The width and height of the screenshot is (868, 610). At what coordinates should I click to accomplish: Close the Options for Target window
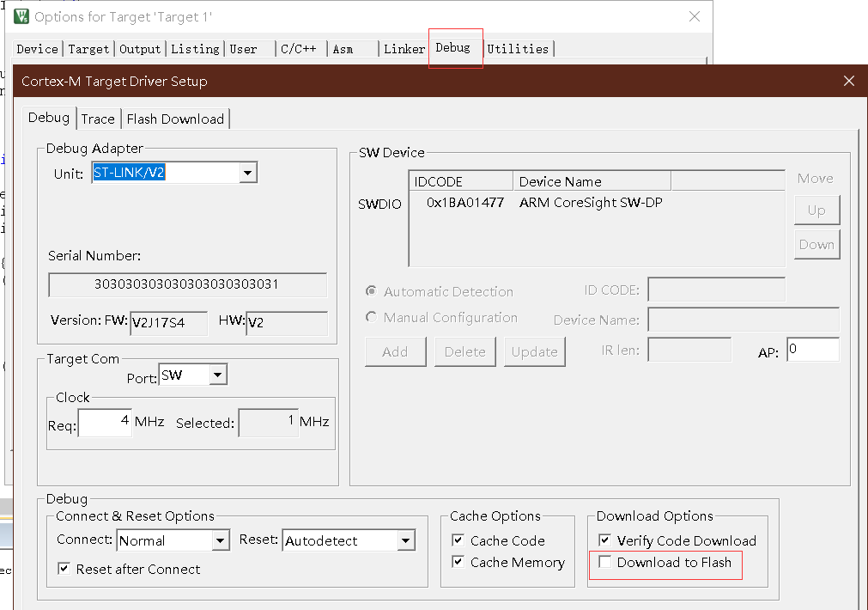click(x=695, y=16)
